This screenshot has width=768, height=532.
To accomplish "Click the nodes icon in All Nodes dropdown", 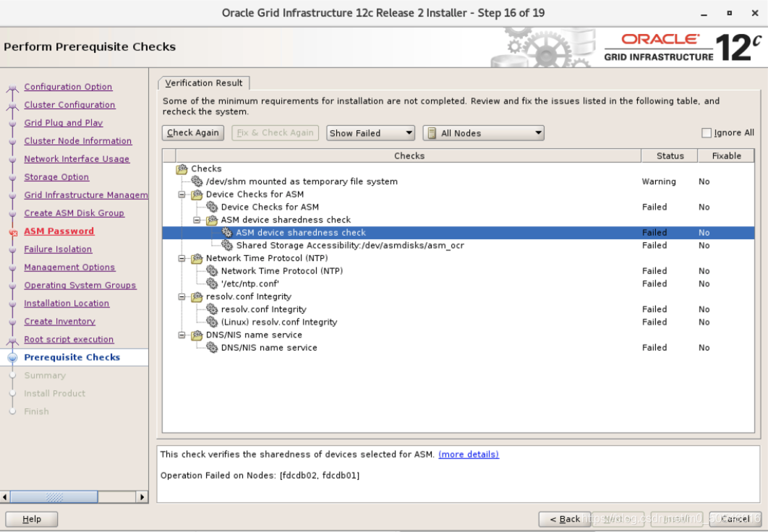I will pos(432,133).
